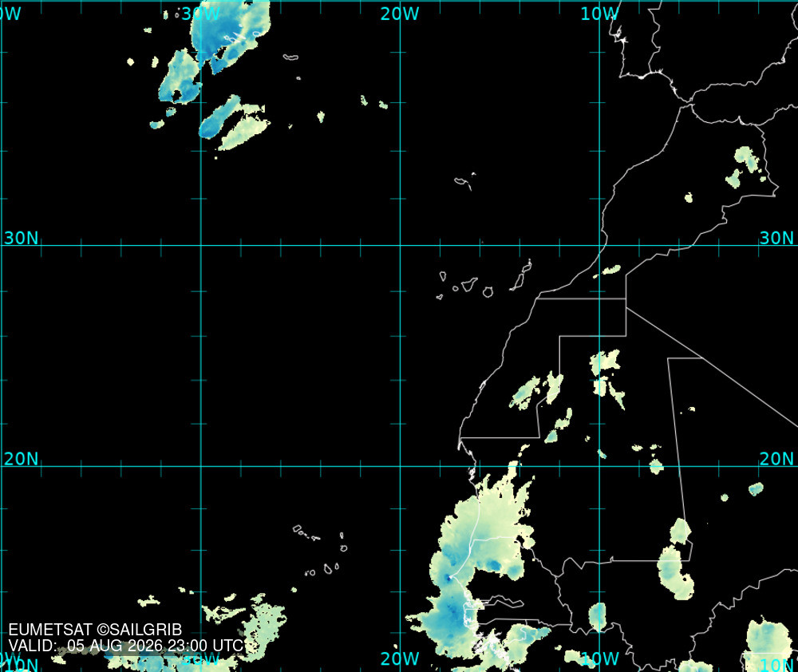Select the 20N and 30W grid intersection
The height and width of the screenshot is (672, 798).
coord(201,466)
